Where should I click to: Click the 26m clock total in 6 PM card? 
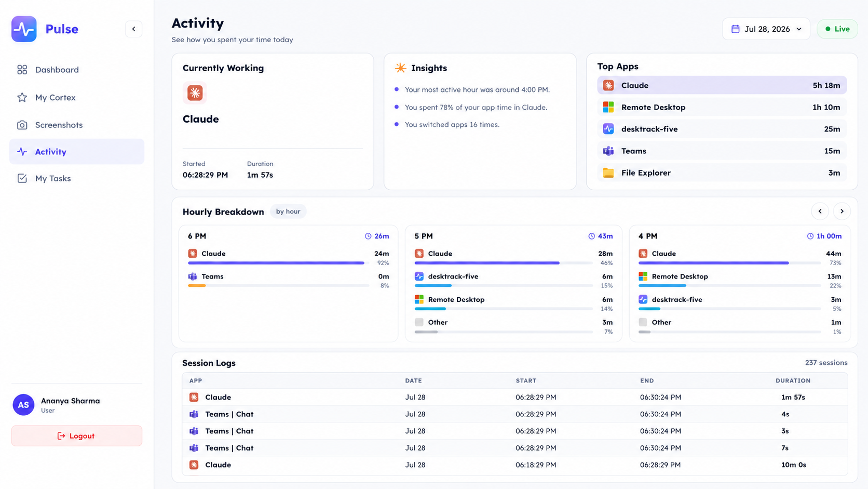[x=377, y=236]
